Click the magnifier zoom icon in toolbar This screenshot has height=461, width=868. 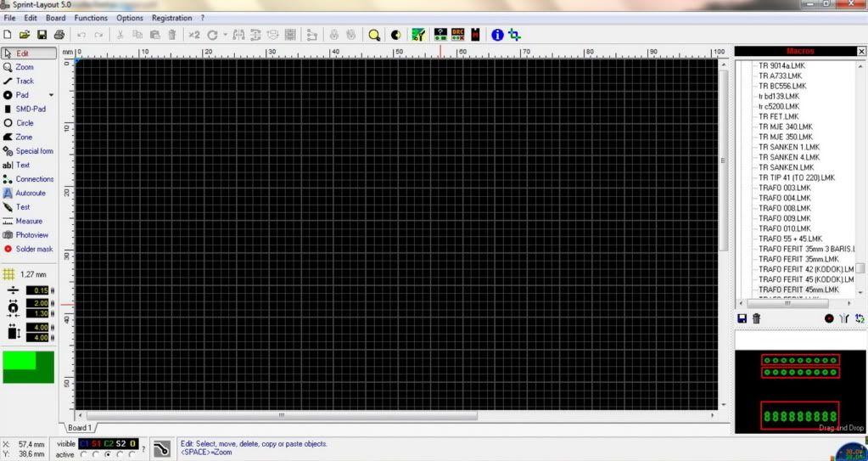click(373, 35)
